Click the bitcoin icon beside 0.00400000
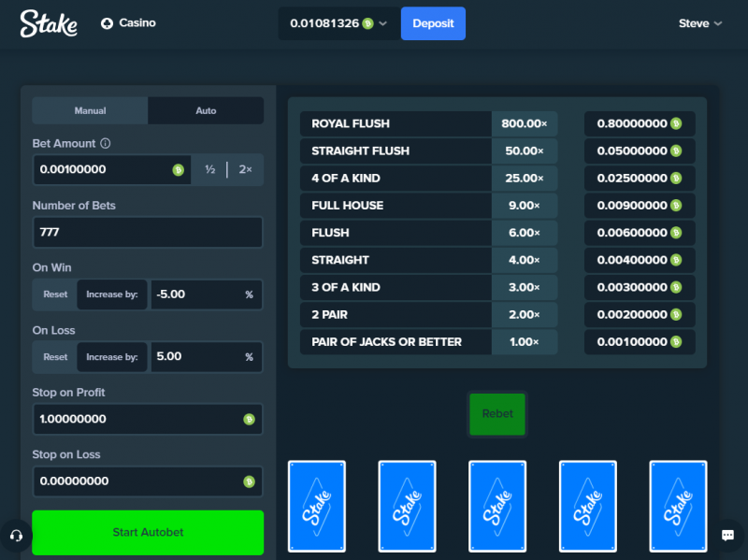This screenshot has width=748, height=560. pos(676,260)
